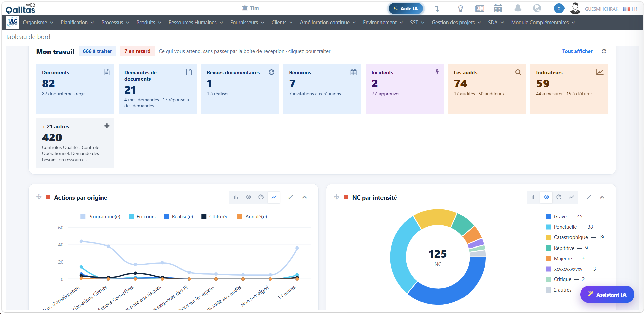Click move handle of Actions par origine

tap(39, 197)
